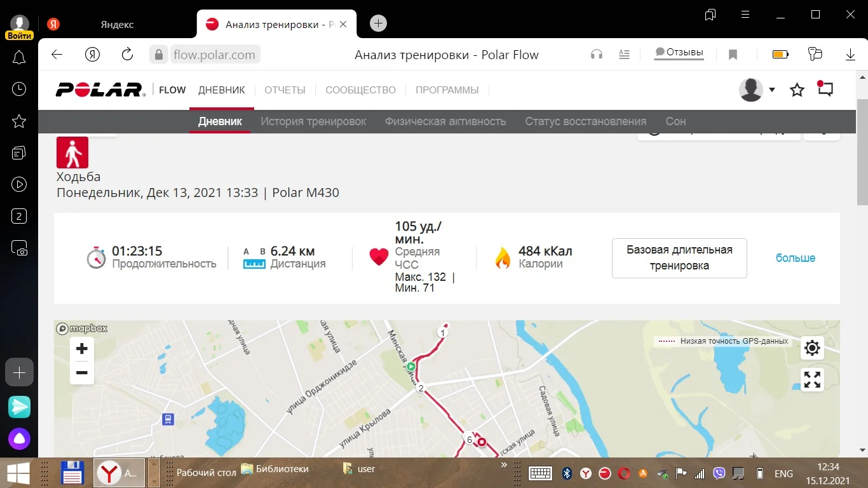The height and width of the screenshot is (488, 868).
Task: Launch Alice assistant purple icon
Action: point(19,438)
